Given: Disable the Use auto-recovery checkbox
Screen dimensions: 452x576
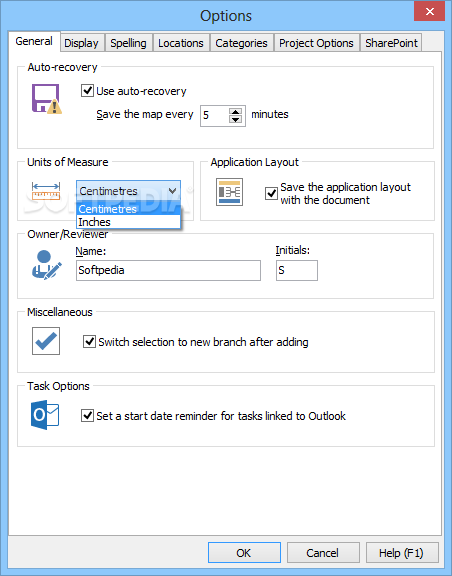Looking at the screenshot, I should [87, 90].
